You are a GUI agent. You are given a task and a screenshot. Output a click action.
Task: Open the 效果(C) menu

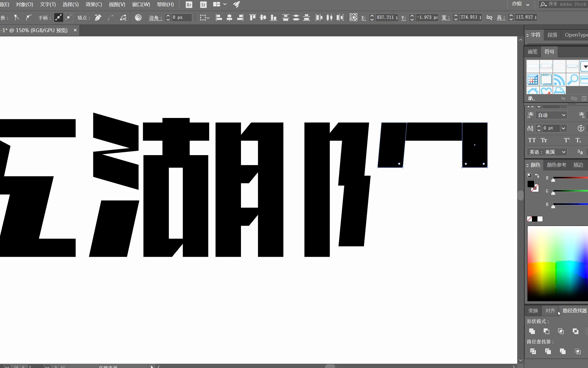[94, 4]
